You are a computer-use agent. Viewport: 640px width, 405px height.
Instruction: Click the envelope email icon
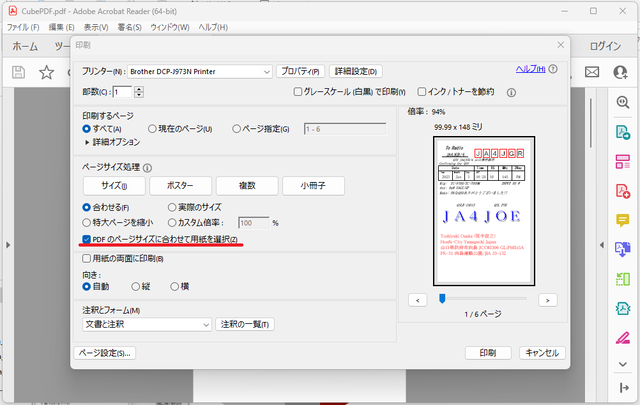592,72
